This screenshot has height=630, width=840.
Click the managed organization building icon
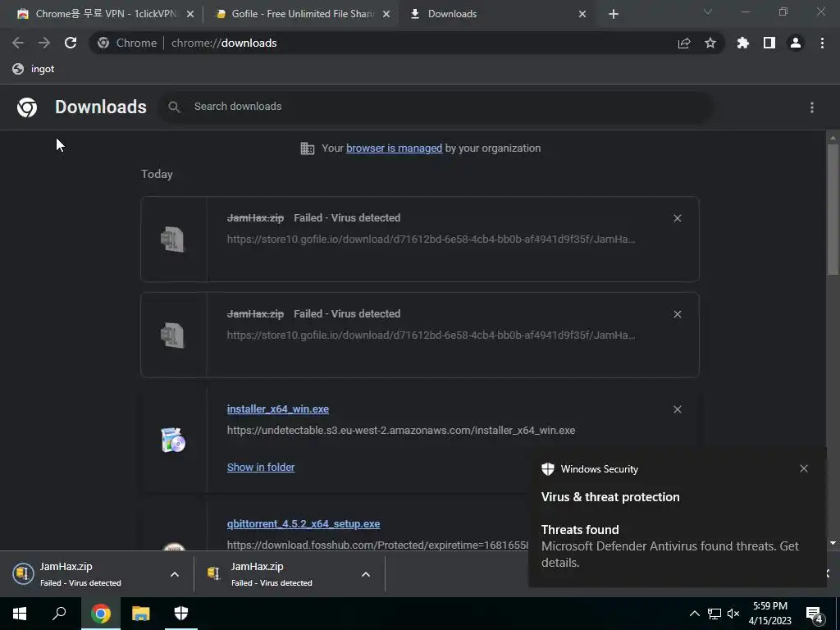coord(308,148)
